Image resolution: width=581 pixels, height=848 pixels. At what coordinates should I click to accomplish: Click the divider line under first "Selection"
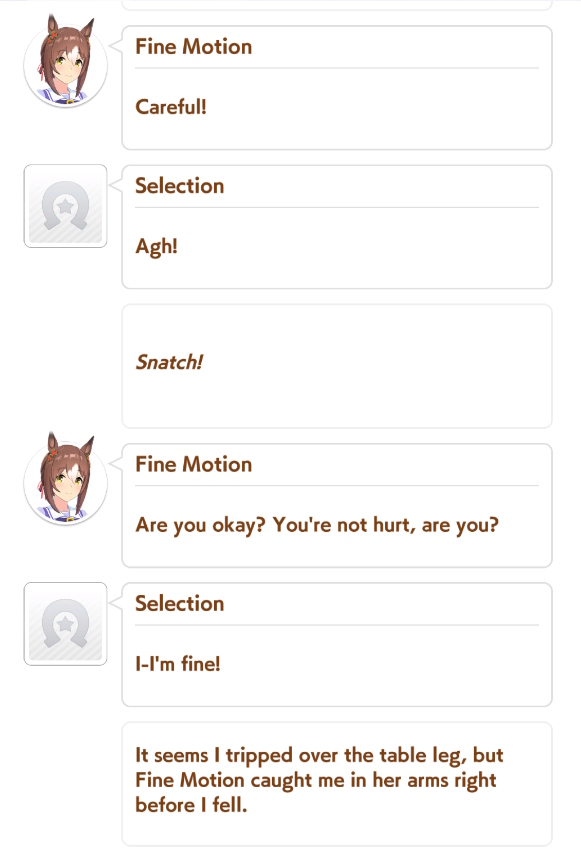[x=337, y=207]
